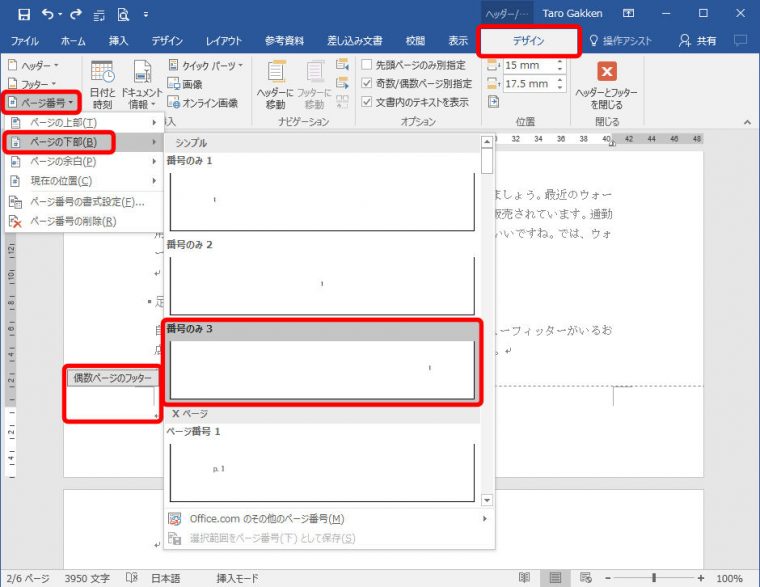The height and width of the screenshot is (587, 760).
Task: Expand Top of Page (ページの上部) submenu
Action: (x=83, y=123)
